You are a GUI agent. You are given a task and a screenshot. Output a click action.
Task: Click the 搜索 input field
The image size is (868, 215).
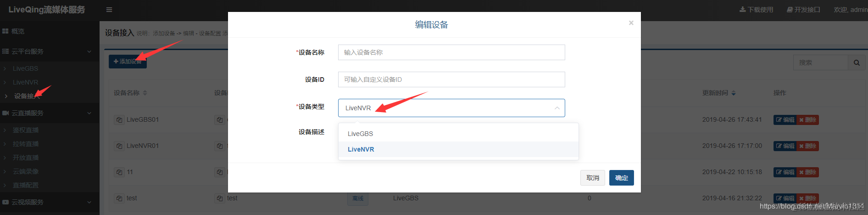(821, 62)
